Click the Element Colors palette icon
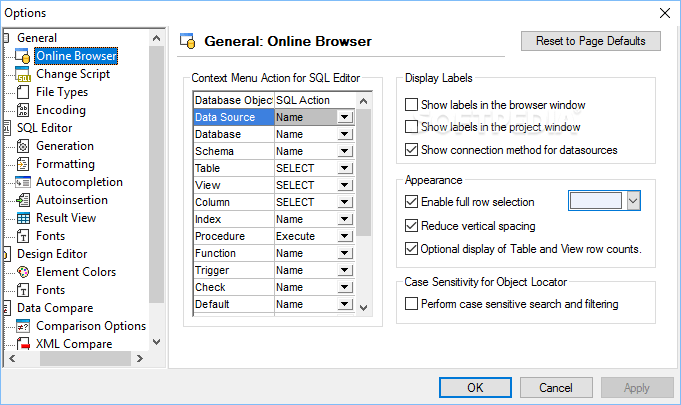Viewport: 681px width, 405px height. [23, 272]
